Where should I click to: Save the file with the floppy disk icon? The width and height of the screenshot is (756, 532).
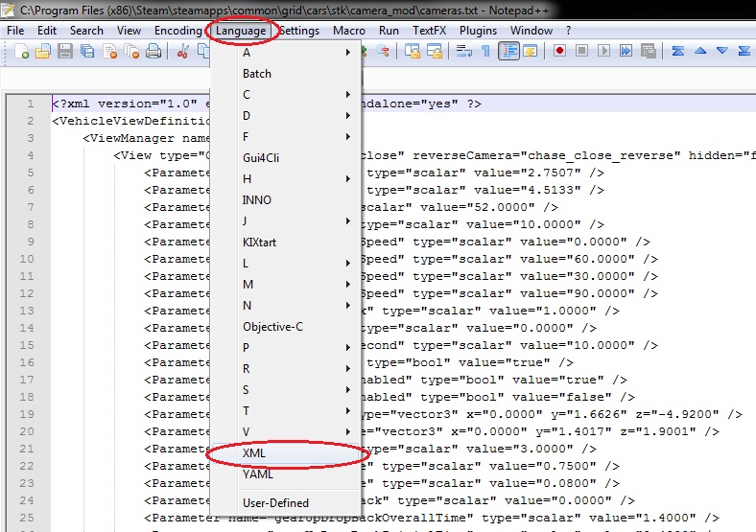(65, 51)
